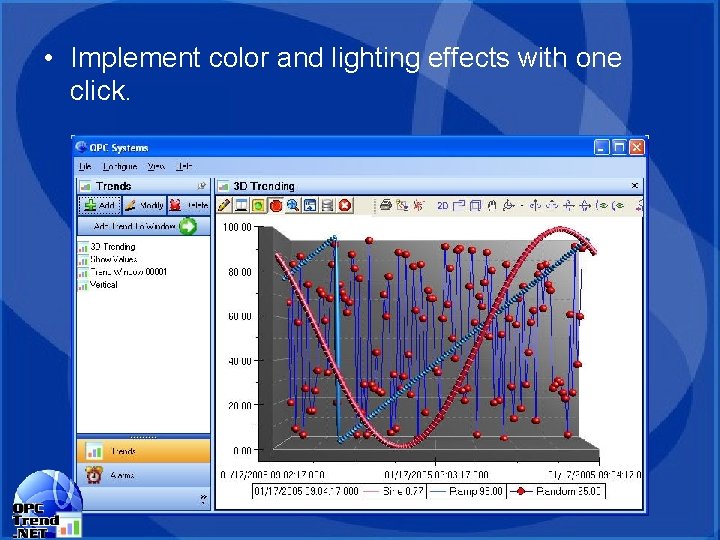Open the File menu

tap(85, 166)
